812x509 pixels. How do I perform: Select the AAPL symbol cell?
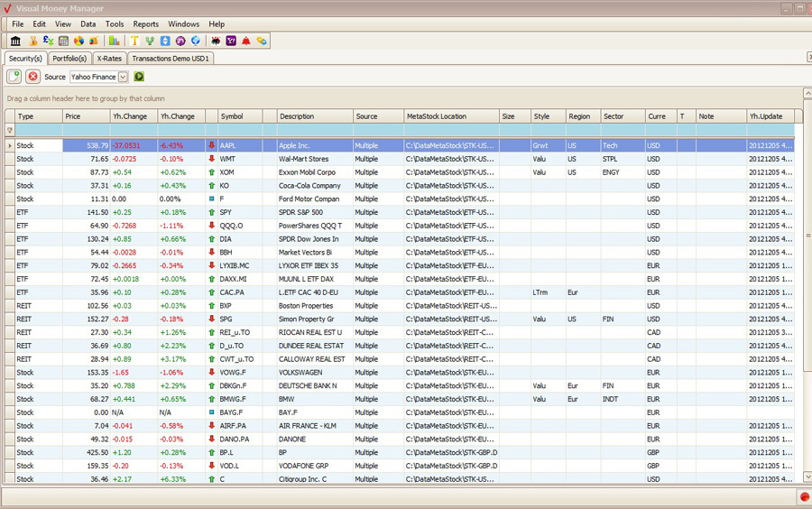pyautogui.click(x=240, y=145)
